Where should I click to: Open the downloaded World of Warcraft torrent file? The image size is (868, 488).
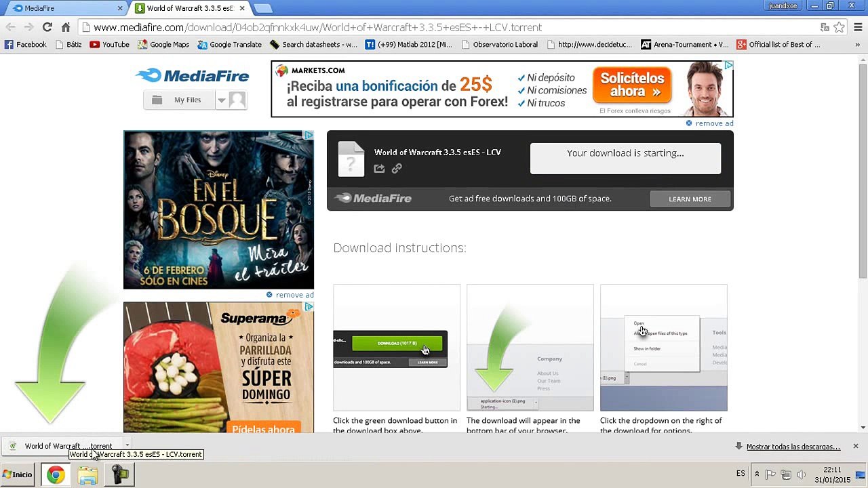coord(61,446)
